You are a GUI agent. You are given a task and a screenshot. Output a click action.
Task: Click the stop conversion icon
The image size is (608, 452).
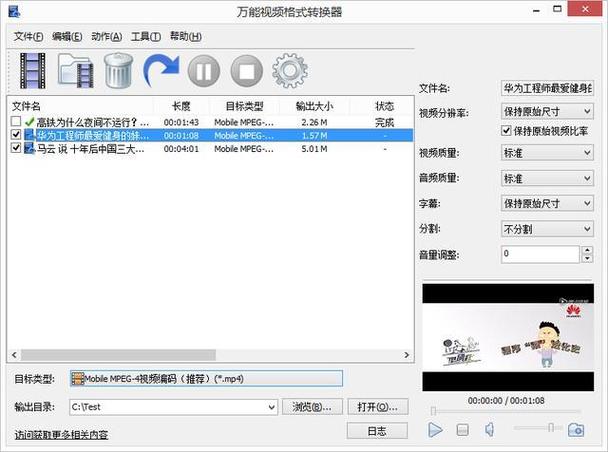coord(247,71)
